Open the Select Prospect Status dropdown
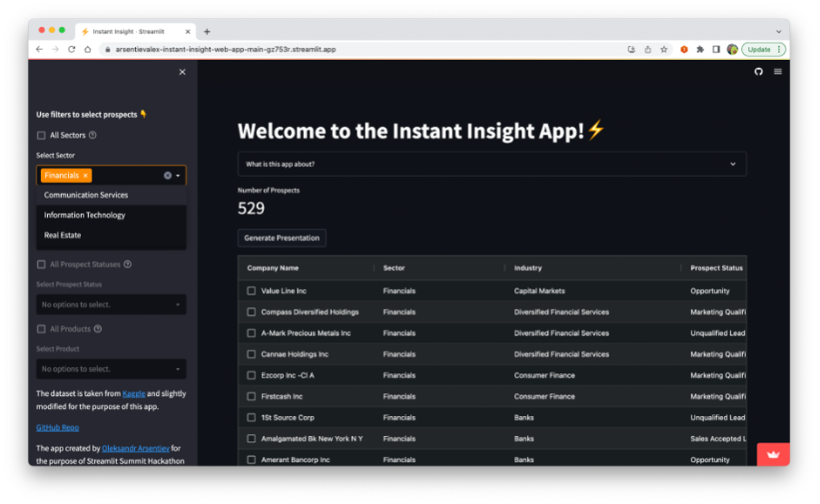The height and width of the screenshot is (504, 820). click(111, 305)
